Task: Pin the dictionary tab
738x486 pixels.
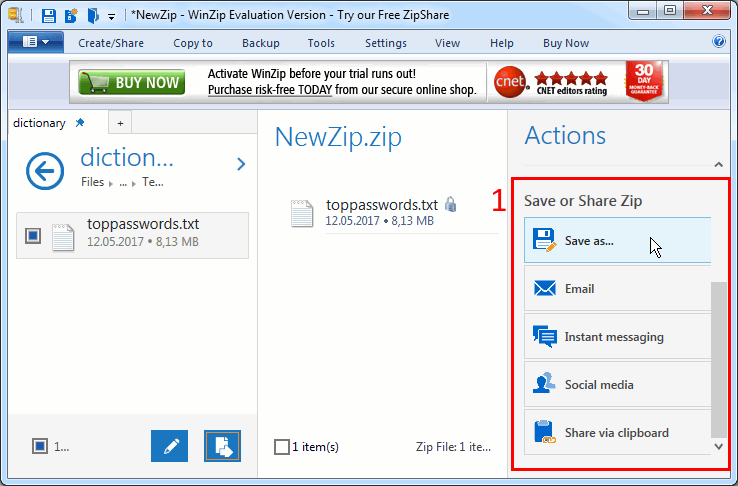Action: (x=81, y=123)
